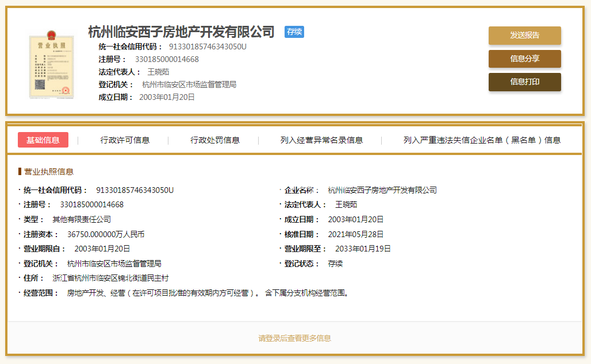Click approval date 2021年05月28日
Screen dimensions: 591x364
coord(356,234)
